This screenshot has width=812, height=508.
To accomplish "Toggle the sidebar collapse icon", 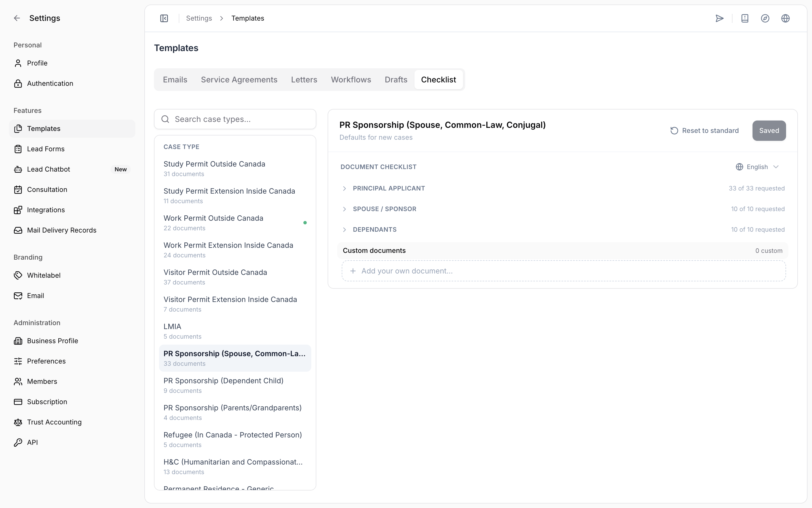I will [164, 18].
